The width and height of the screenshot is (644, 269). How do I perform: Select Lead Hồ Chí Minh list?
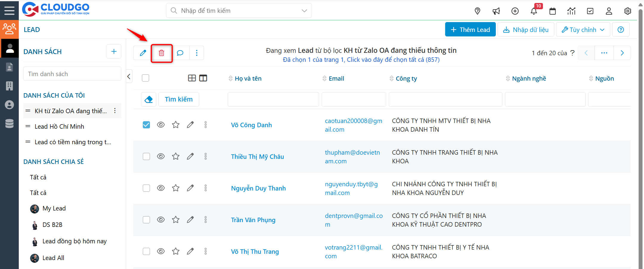point(59,127)
